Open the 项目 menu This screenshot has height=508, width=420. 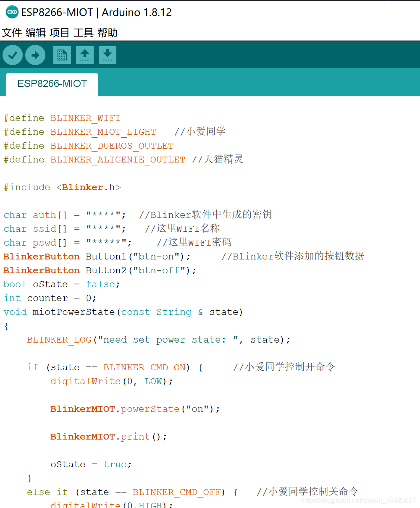coord(60,33)
